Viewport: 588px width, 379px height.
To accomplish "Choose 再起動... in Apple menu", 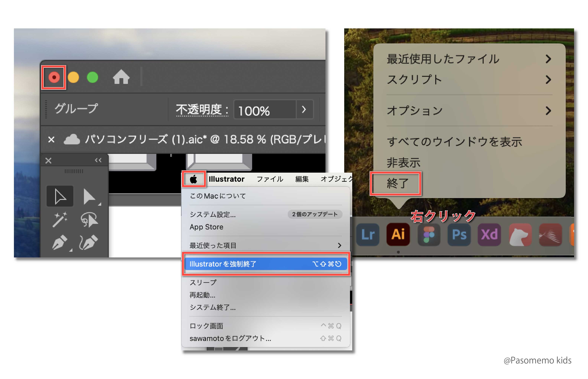I will (266, 295).
